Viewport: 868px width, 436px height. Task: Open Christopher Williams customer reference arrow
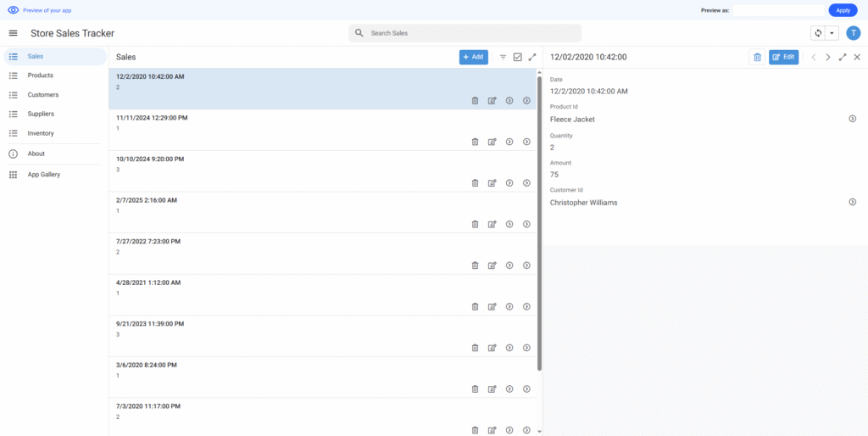click(853, 202)
